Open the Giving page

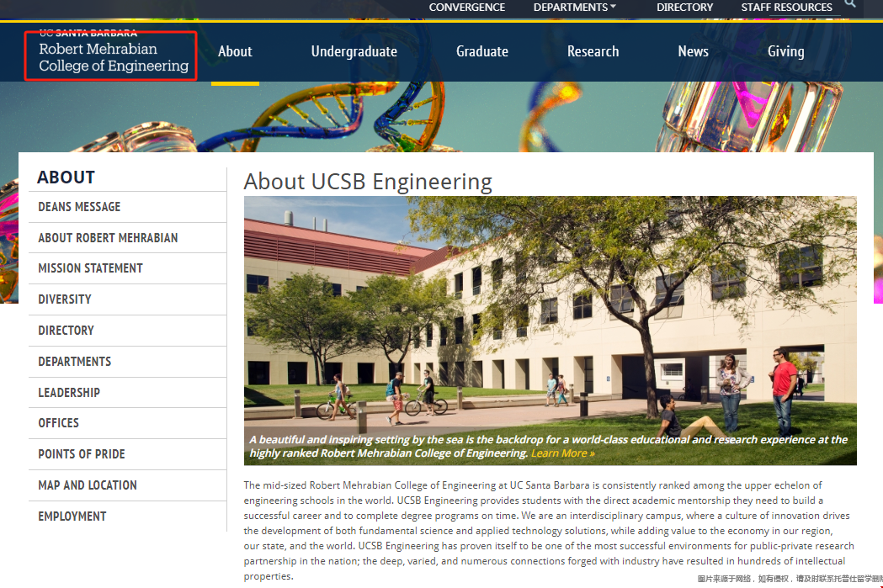click(x=785, y=51)
